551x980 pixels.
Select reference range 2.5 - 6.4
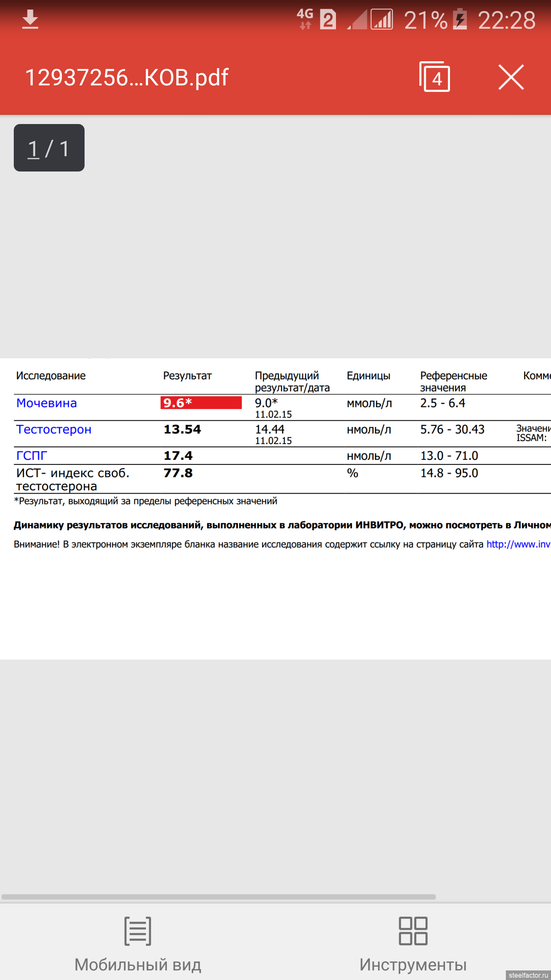pos(443,403)
